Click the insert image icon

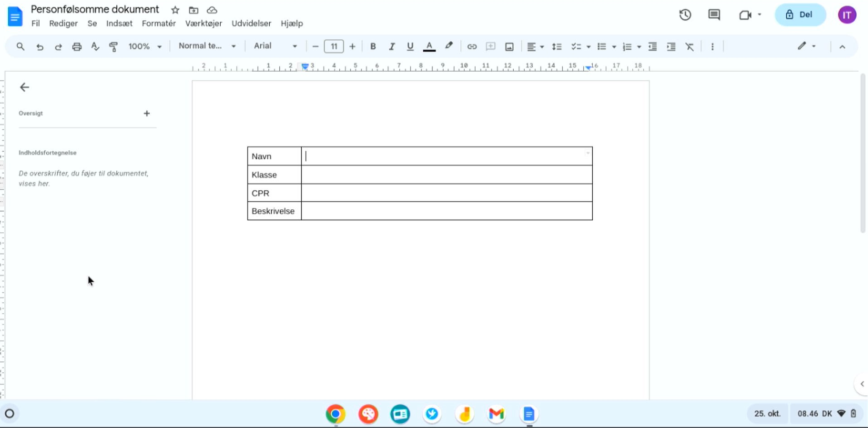(x=509, y=46)
